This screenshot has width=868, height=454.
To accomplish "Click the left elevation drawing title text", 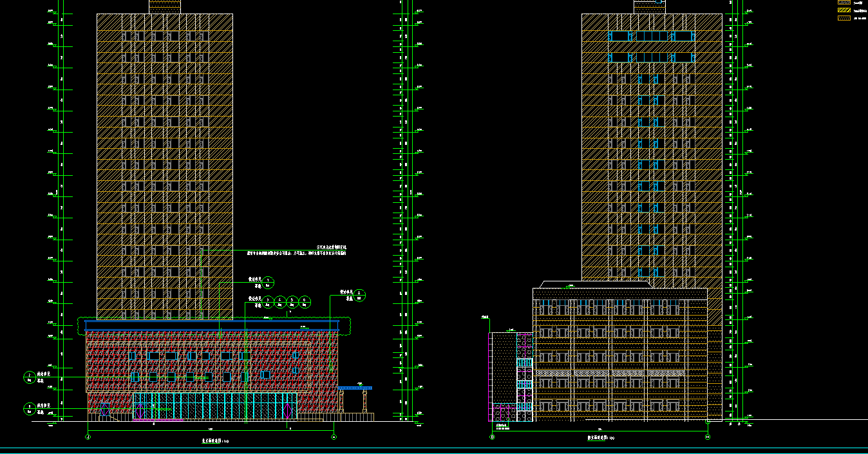I will [x=212, y=442].
